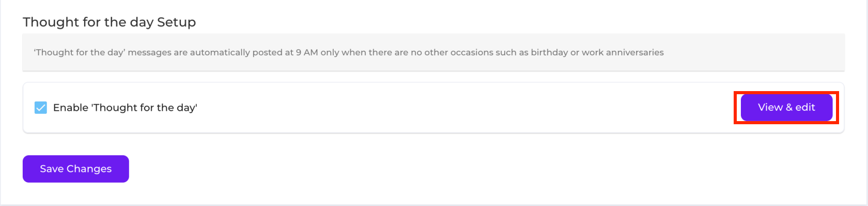Click empty space in the Enable option card

(x=465, y=108)
